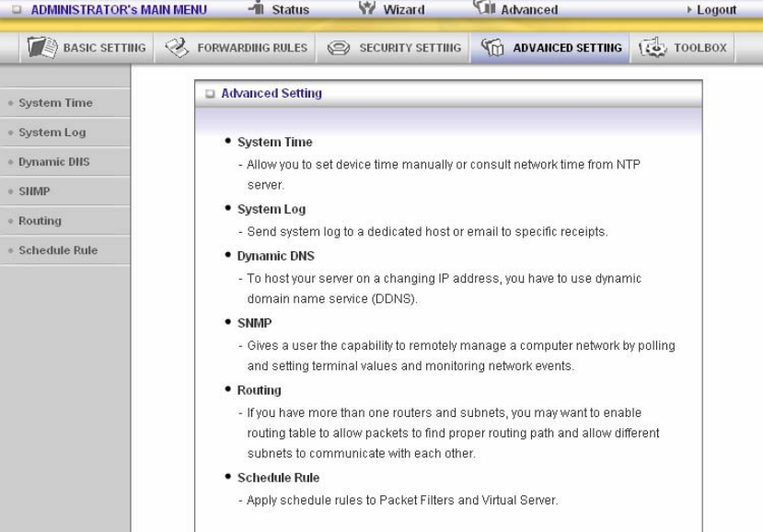Go to Routing in sidebar
The image size is (763, 532).
(65, 221)
